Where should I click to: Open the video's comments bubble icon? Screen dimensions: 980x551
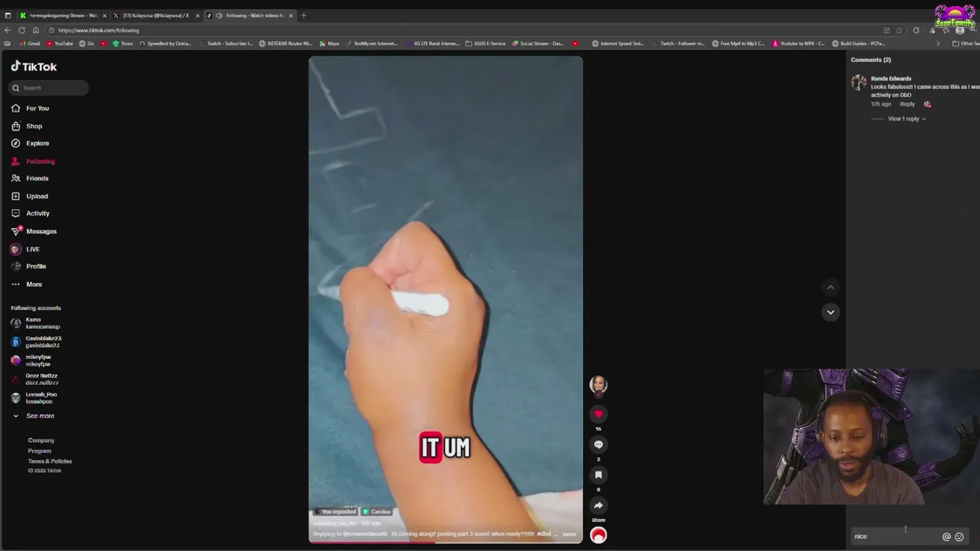(x=599, y=445)
